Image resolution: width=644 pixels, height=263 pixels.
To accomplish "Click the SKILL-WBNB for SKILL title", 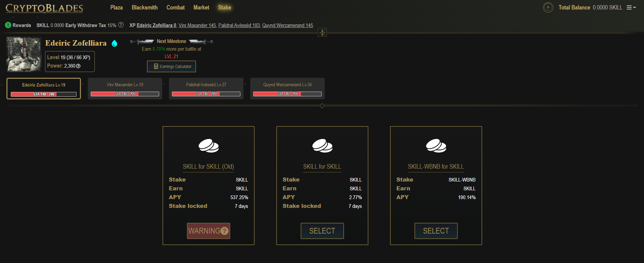I will [436, 167].
